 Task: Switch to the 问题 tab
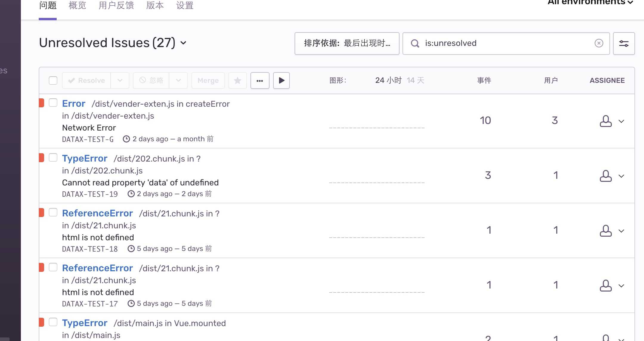[x=48, y=5]
